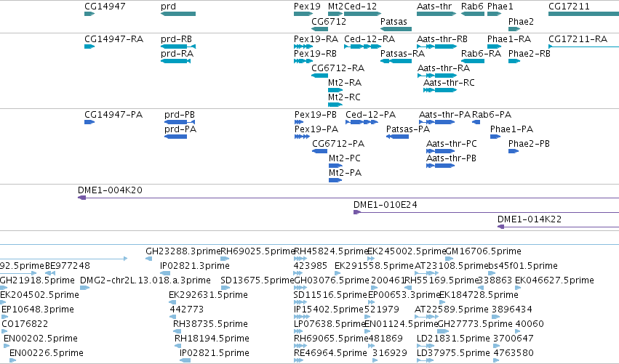This screenshot has height=364, width=619.
Task: Click the CG6712-PA protein label
Action: coord(338,144)
